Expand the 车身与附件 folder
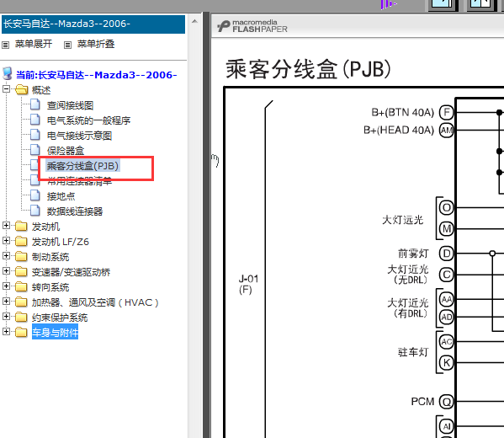This screenshot has width=504, height=438. coord(6,332)
